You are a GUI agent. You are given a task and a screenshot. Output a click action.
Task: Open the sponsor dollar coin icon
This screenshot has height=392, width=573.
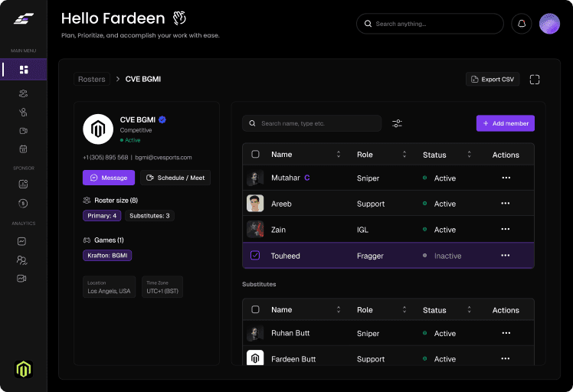(x=23, y=203)
